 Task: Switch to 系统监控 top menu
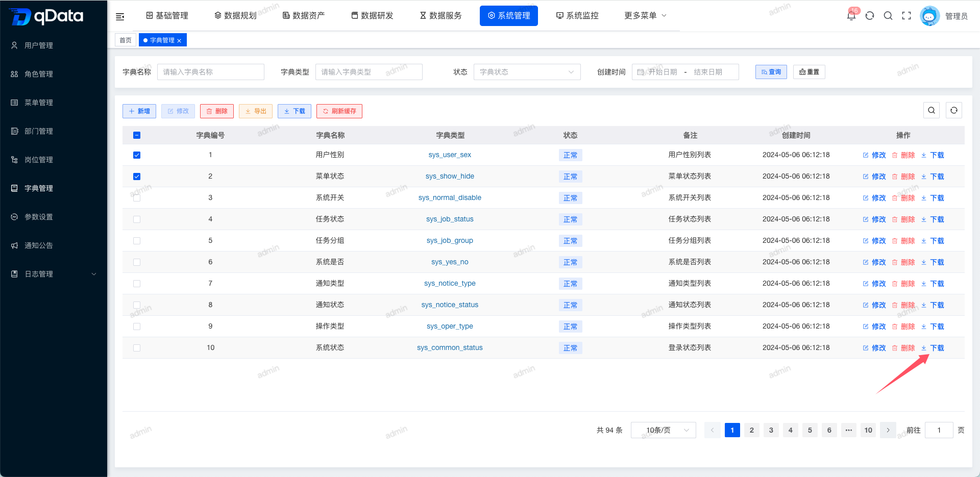pos(577,16)
